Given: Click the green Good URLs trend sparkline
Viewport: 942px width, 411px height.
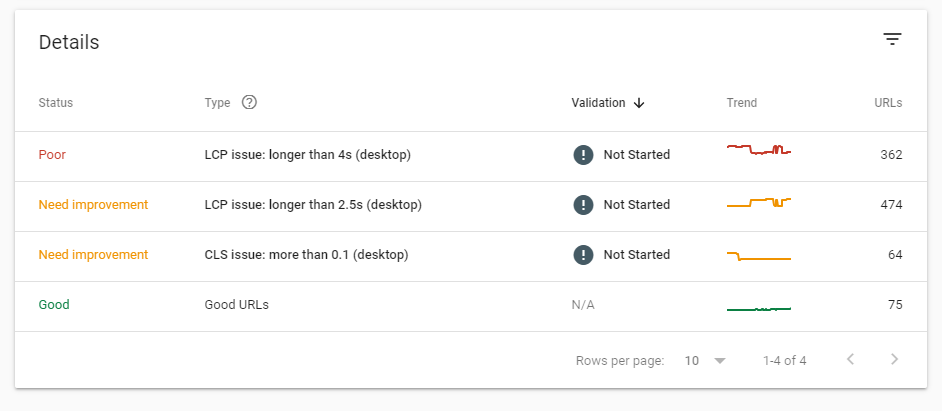Looking at the screenshot, I should [758, 309].
